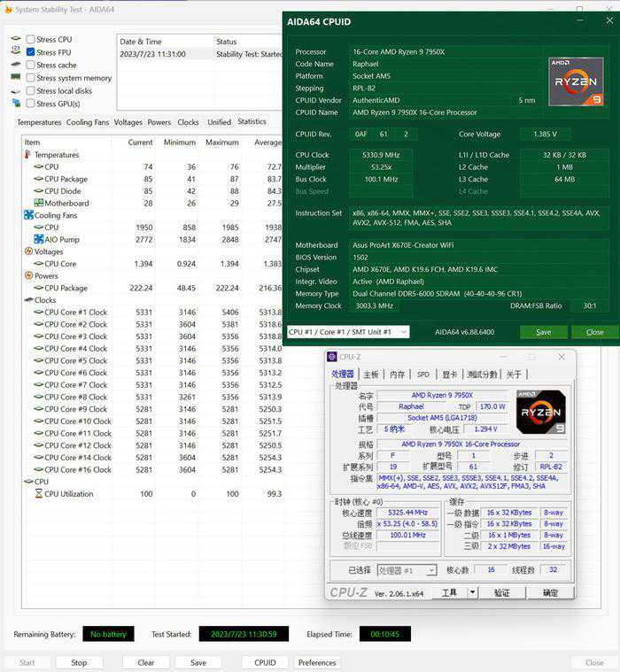Click the Motherboard sensor icon

click(x=39, y=203)
